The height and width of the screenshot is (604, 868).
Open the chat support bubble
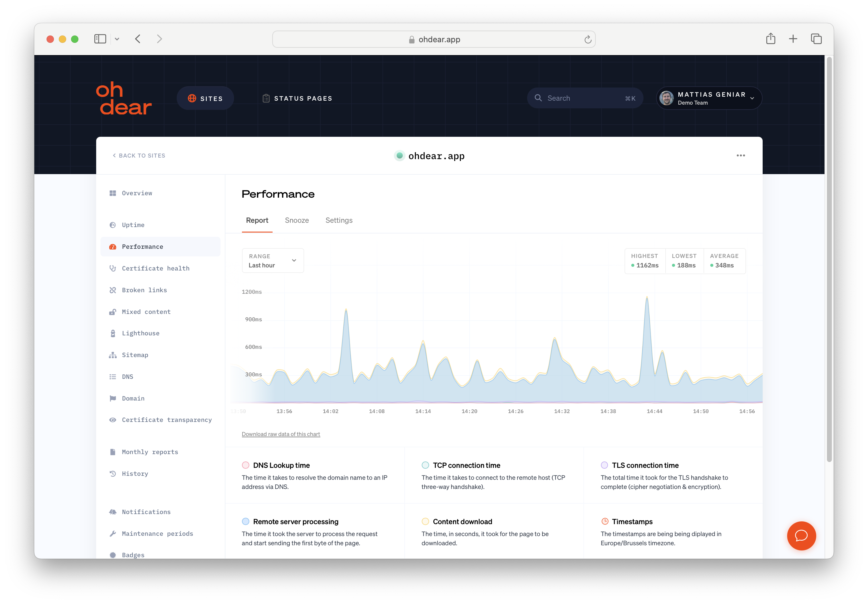801,536
